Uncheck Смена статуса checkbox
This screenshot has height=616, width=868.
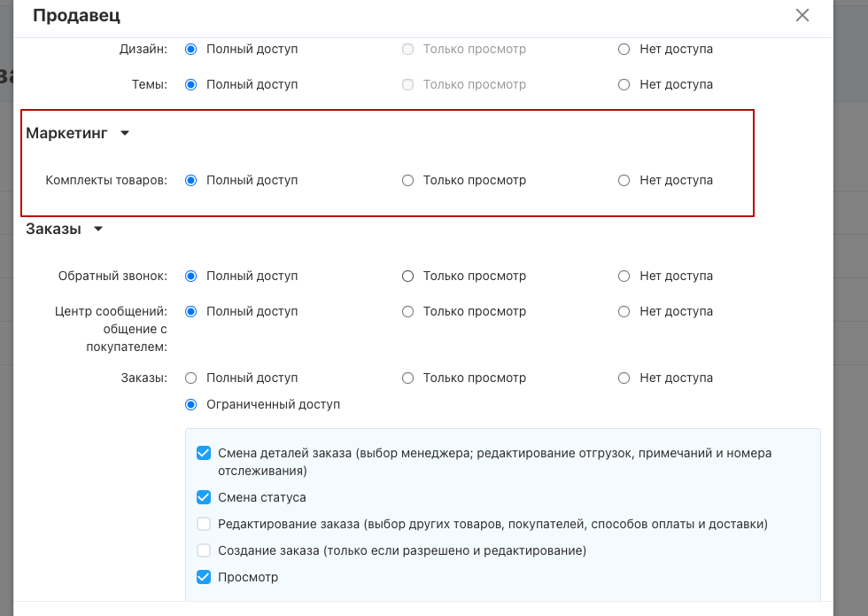204,497
